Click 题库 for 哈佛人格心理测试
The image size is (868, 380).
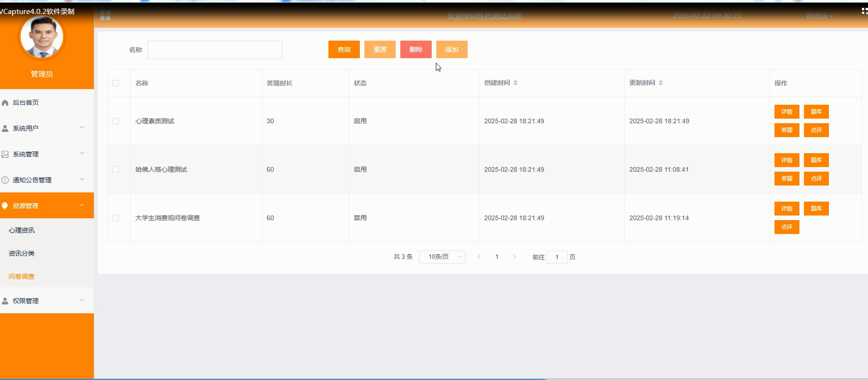816,160
